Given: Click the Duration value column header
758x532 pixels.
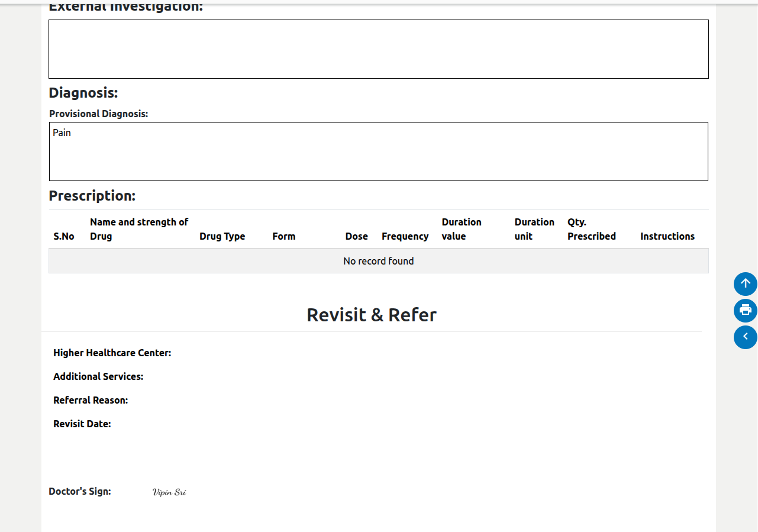Looking at the screenshot, I should click(x=461, y=229).
